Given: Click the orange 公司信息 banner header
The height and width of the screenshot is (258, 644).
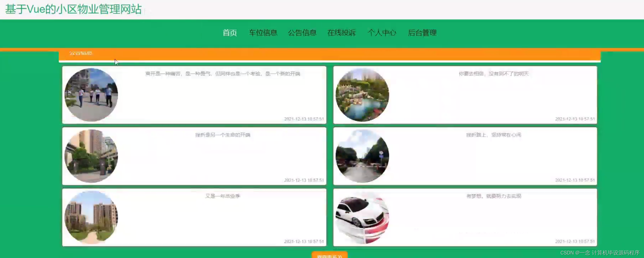Looking at the screenshot, I should point(81,53).
